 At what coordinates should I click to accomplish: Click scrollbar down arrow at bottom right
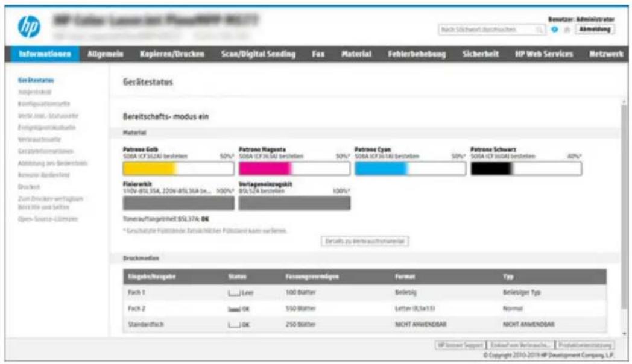coord(624,333)
